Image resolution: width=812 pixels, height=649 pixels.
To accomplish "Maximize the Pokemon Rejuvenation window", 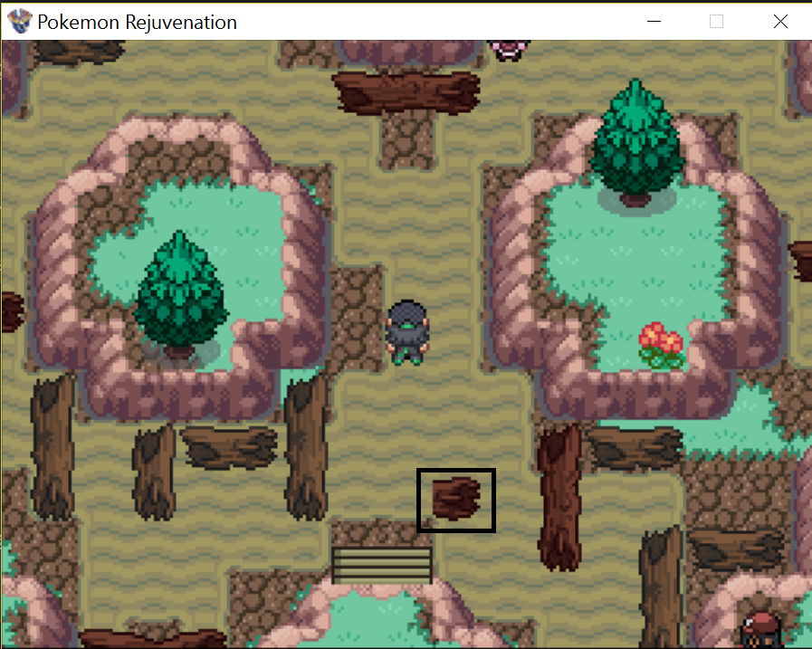I will (x=716, y=21).
